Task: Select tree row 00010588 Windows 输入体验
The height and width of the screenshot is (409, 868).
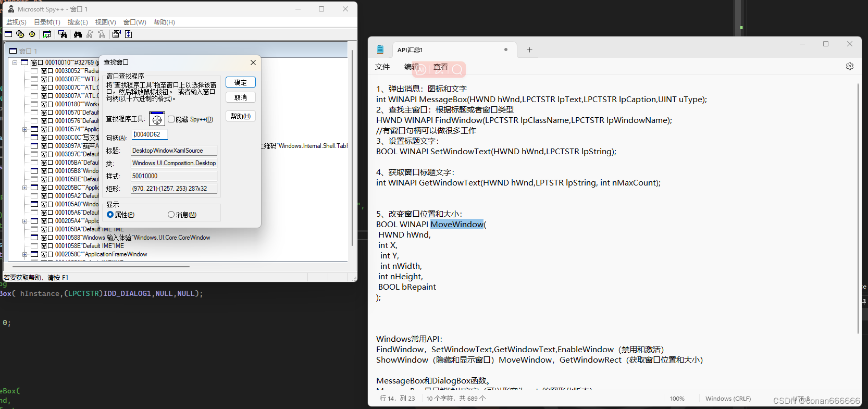Action: point(126,238)
